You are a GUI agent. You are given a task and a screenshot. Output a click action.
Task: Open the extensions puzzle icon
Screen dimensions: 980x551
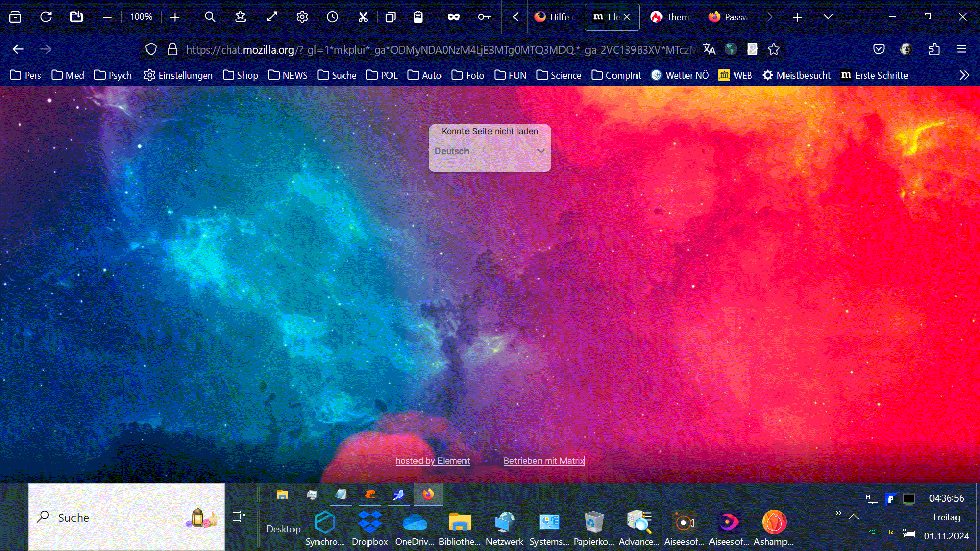tap(934, 49)
